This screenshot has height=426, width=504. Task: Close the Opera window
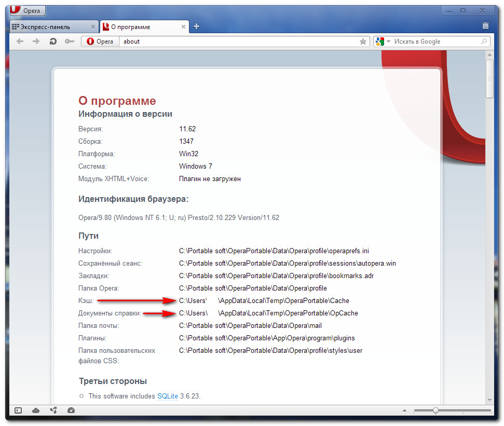482,10
